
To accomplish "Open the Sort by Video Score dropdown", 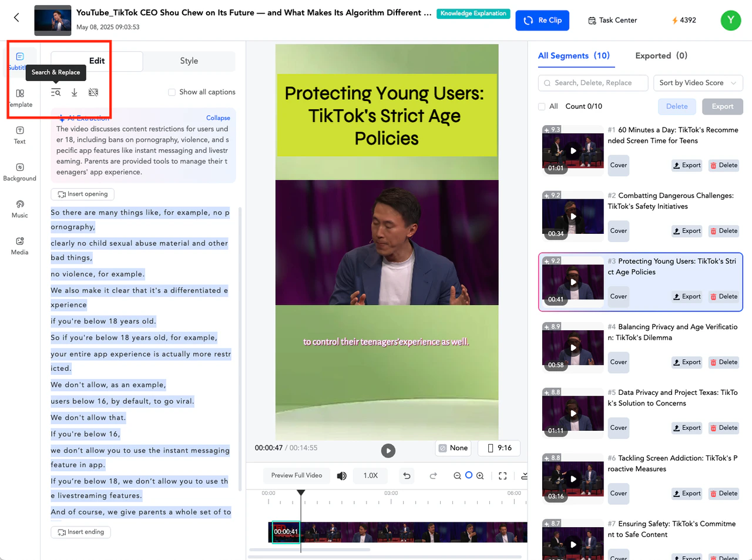I will [698, 83].
